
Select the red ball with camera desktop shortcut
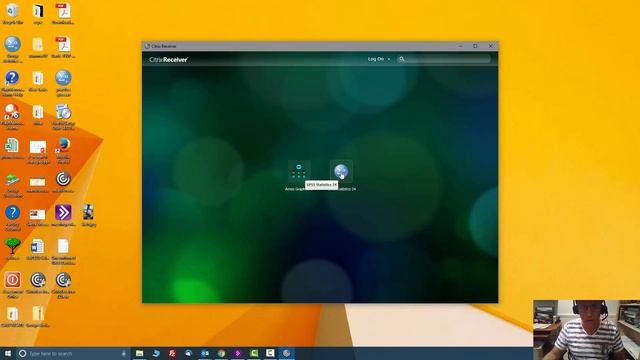click(12, 116)
